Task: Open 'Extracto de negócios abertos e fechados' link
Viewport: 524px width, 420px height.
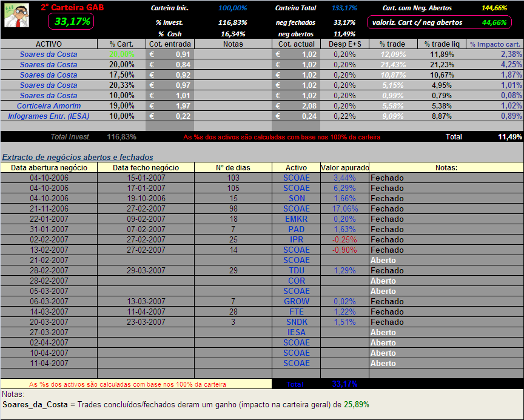Action: 78,157
